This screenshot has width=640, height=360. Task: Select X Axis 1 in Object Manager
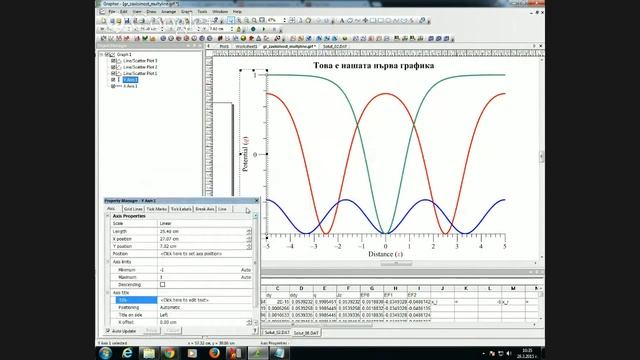pos(130,86)
